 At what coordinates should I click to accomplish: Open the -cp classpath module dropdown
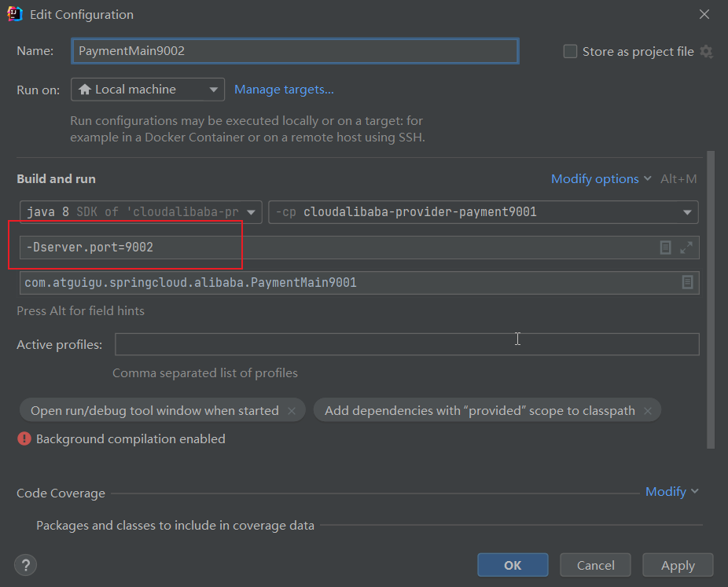483,212
